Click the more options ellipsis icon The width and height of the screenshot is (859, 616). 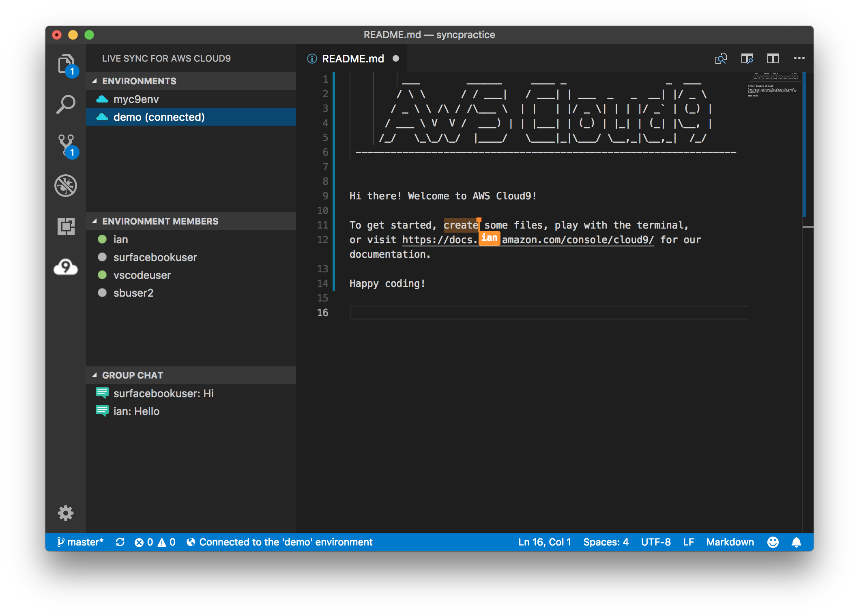(x=799, y=58)
